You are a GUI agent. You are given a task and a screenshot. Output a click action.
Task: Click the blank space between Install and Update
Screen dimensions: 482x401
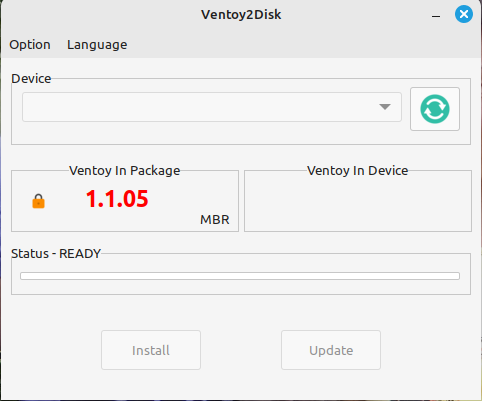tap(241, 350)
